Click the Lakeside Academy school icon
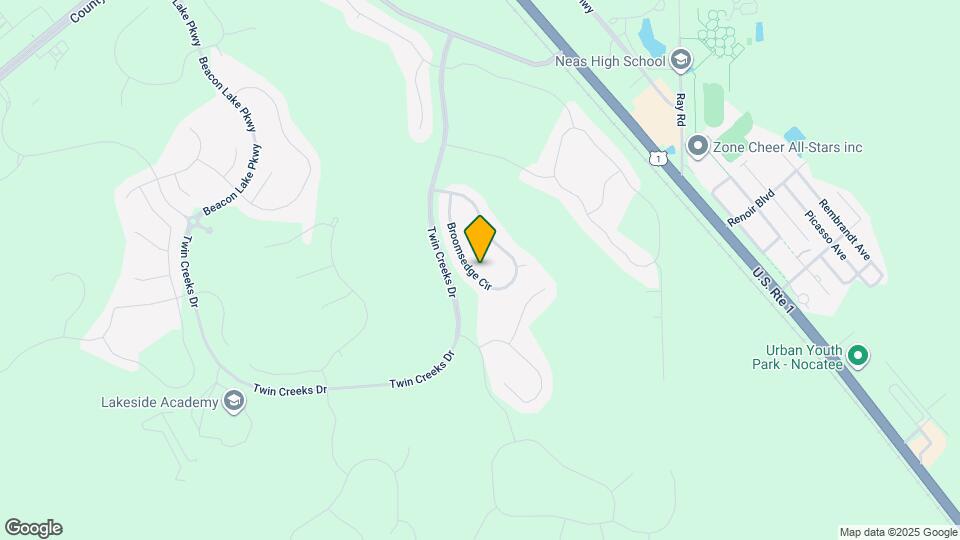The image size is (960, 540). [233, 402]
